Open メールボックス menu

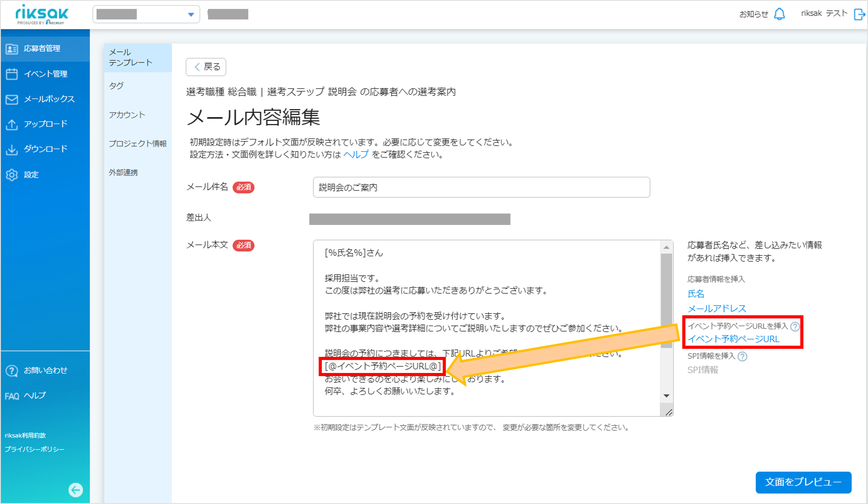(45, 99)
